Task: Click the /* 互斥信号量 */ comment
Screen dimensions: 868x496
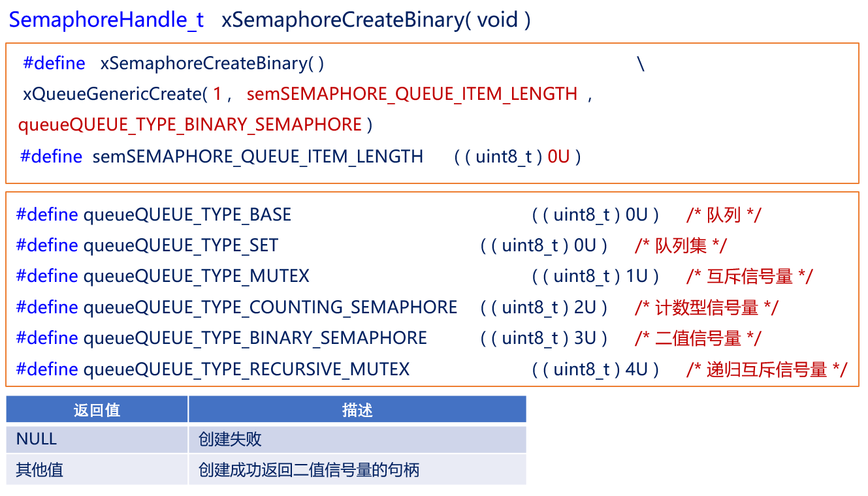Action: (x=749, y=276)
